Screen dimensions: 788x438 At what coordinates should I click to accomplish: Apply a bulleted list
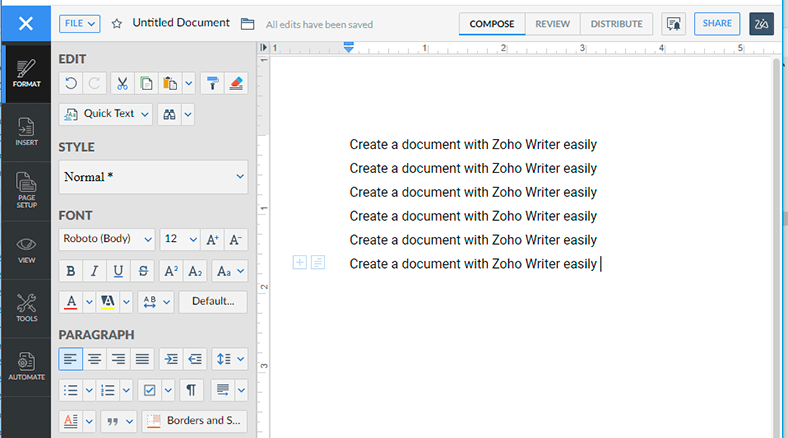pyautogui.click(x=71, y=390)
